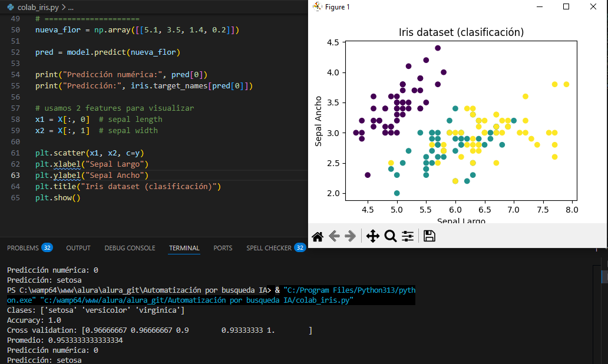Switch to the PROBLEMS panel tab

pyautogui.click(x=23, y=248)
